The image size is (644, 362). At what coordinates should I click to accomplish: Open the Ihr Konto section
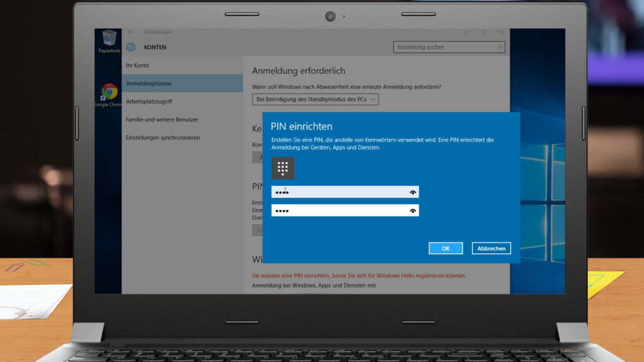pos(137,66)
